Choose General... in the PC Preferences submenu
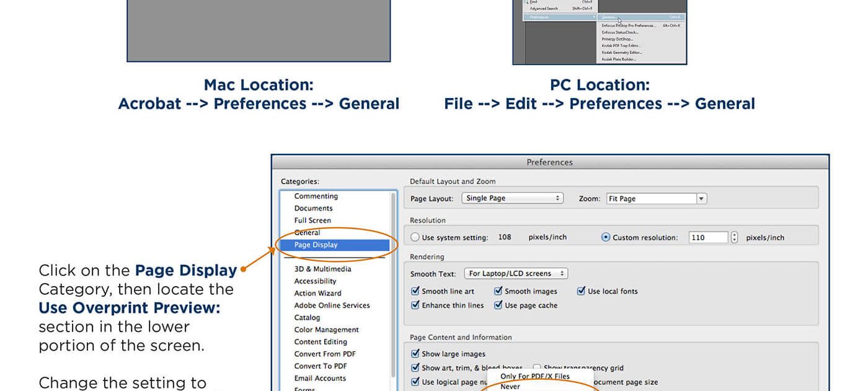Viewport: 868px width, 391px height. pos(641,17)
